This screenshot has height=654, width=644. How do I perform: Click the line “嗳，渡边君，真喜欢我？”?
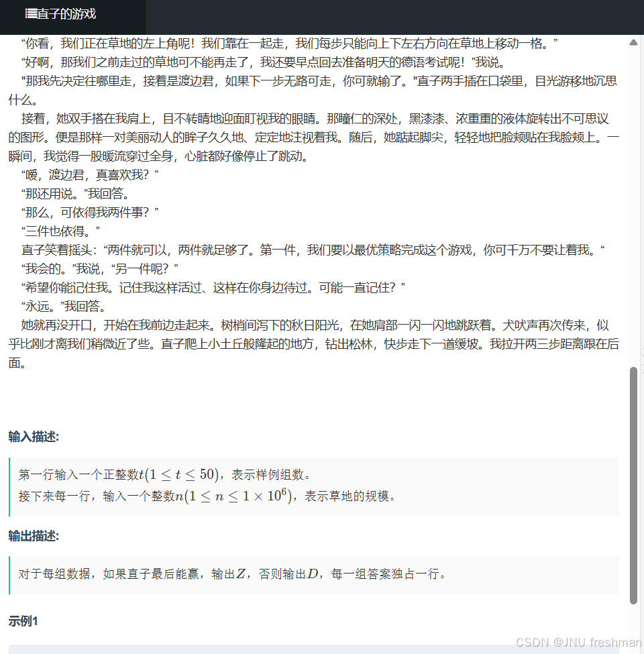(x=90, y=175)
